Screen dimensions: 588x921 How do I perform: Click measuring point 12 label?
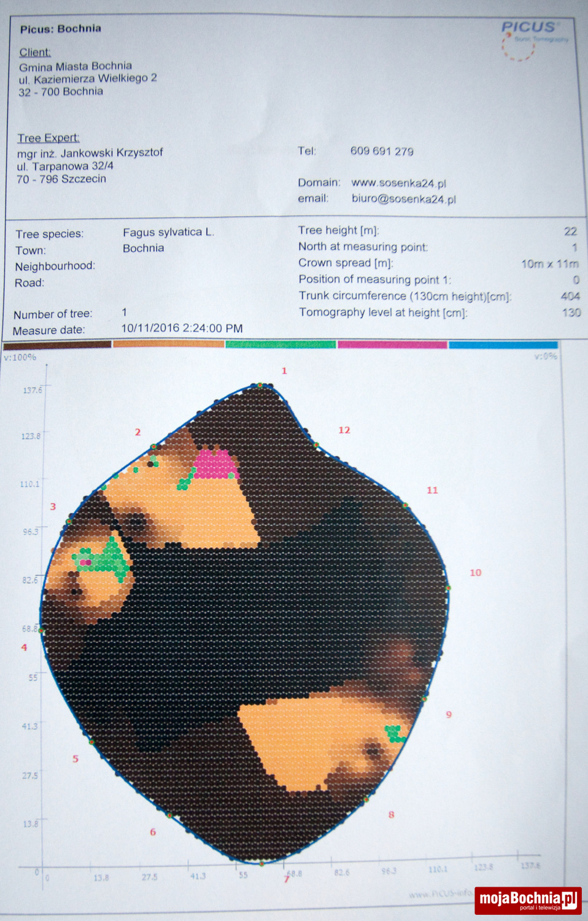344,430
